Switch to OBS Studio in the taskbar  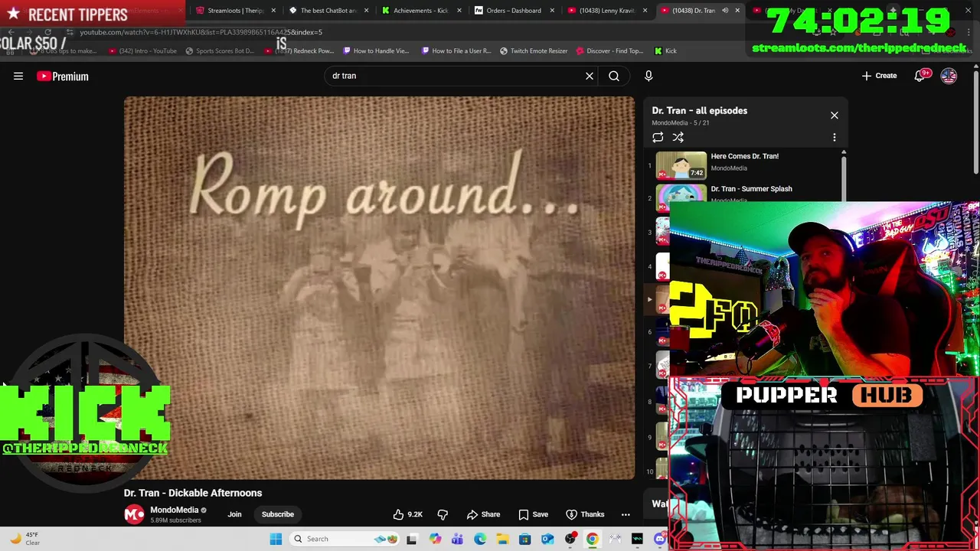[570, 539]
